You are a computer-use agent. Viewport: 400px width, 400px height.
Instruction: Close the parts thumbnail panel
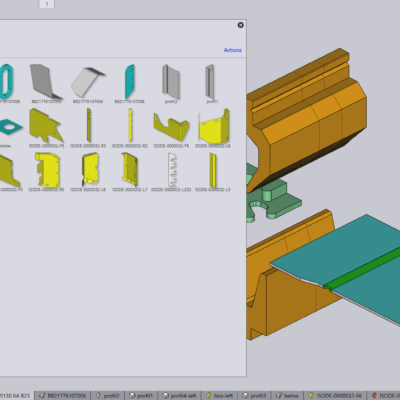[240, 25]
